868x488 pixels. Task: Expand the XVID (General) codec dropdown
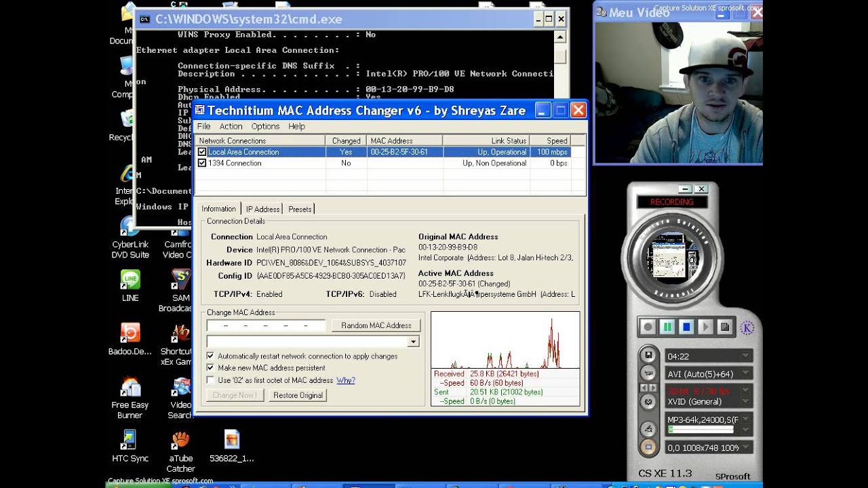[x=745, y=402]
